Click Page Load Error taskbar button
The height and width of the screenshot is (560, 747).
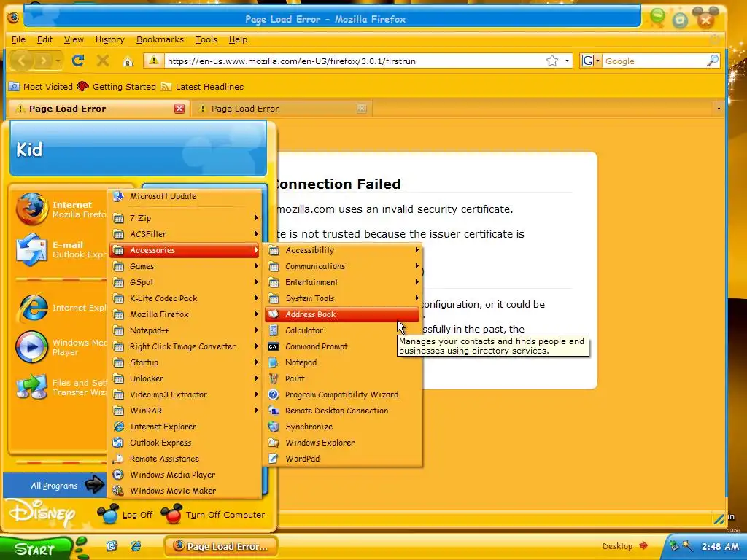tap(221, 546)
